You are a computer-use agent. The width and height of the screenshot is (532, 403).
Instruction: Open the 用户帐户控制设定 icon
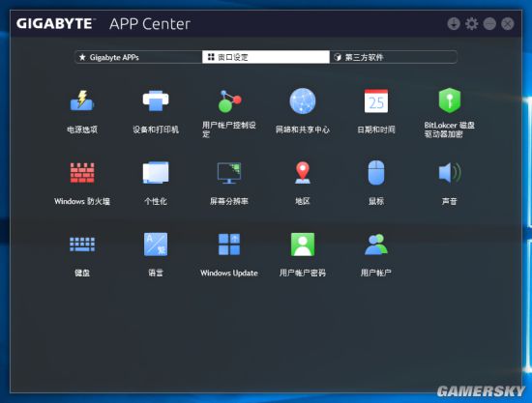(229, 101)
